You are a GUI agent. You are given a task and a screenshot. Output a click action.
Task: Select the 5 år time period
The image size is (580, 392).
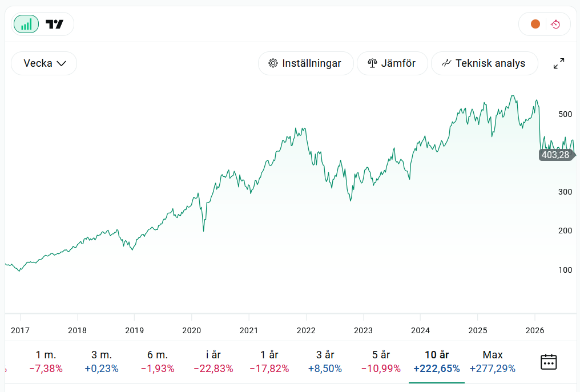pos(381,362)
